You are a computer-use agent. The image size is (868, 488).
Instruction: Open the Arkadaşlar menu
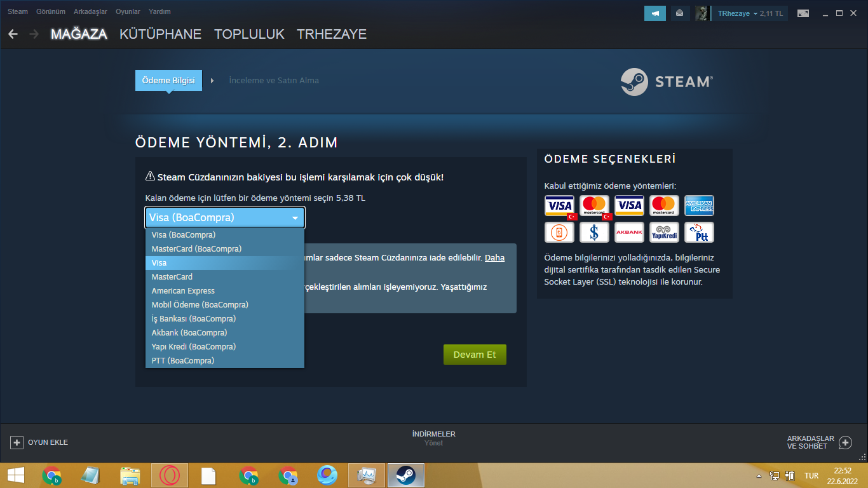point(90,11)
